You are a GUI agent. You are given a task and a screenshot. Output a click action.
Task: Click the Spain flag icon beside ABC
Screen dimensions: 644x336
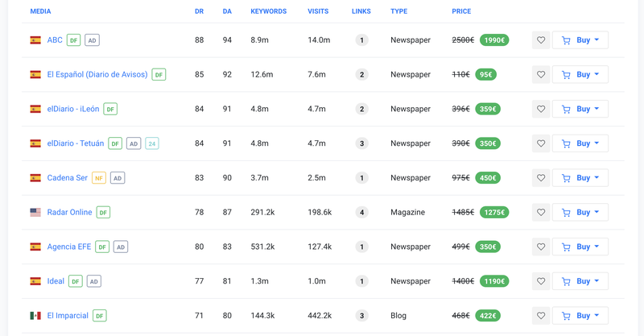tap(35, 40)
